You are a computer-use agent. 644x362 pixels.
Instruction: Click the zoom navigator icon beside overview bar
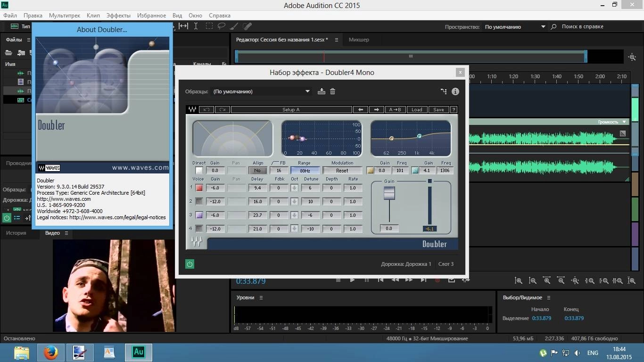(x=632, y=57)
